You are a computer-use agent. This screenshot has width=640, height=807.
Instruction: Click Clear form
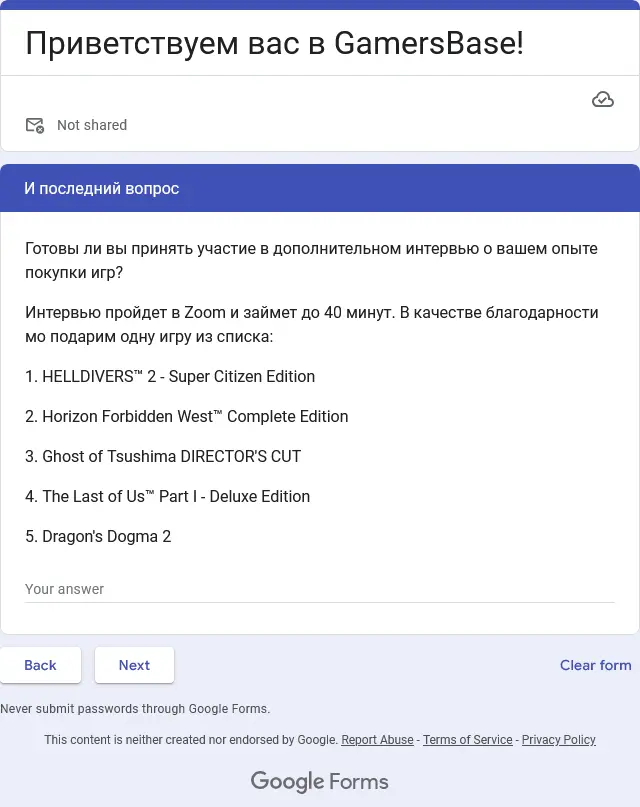click(595, 665)
